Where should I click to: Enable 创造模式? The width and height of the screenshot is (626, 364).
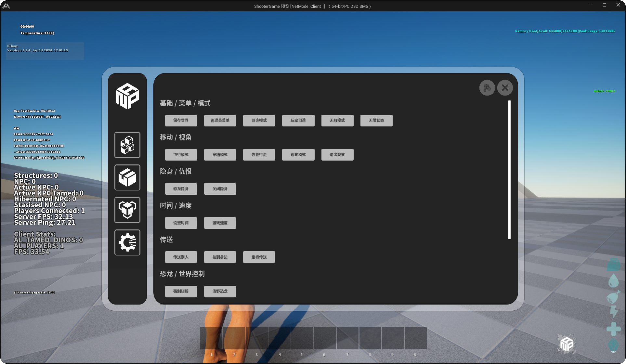(259, 121)
